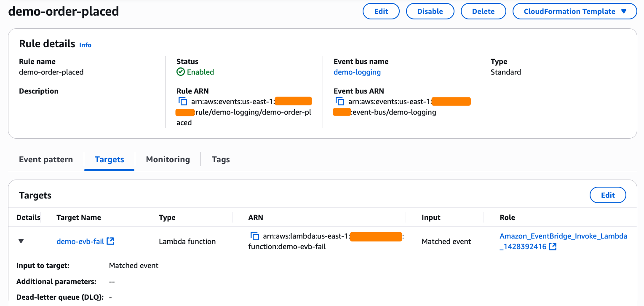Click the Dead-letter queue (DLQ) label
Viewport: 644px width, 306px height.
coord(60,297)
